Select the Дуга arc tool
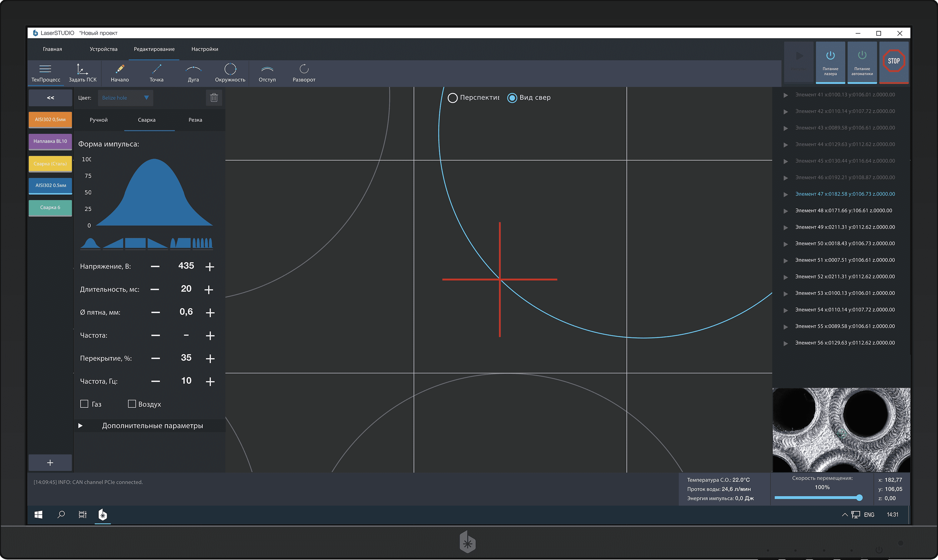Viewport: 938px width, 560px height. tap(193, 73)
